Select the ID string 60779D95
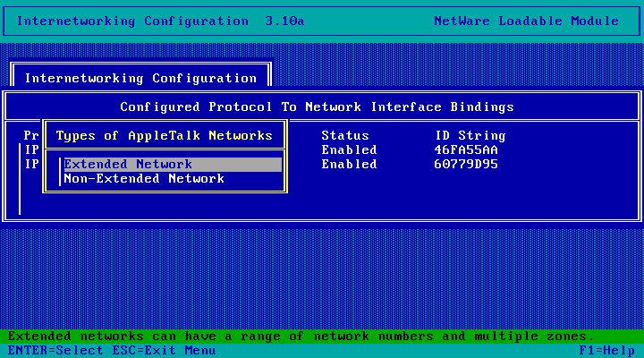 coord(466,165)
